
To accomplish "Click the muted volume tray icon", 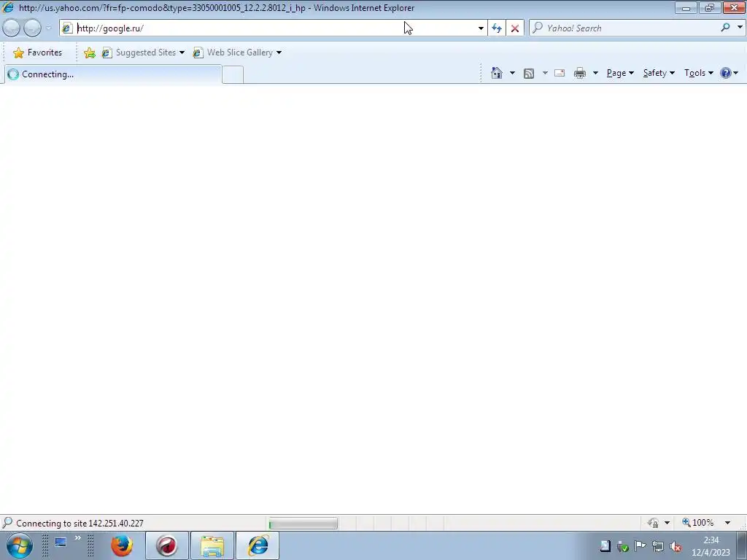I will (x=675, y=547).
